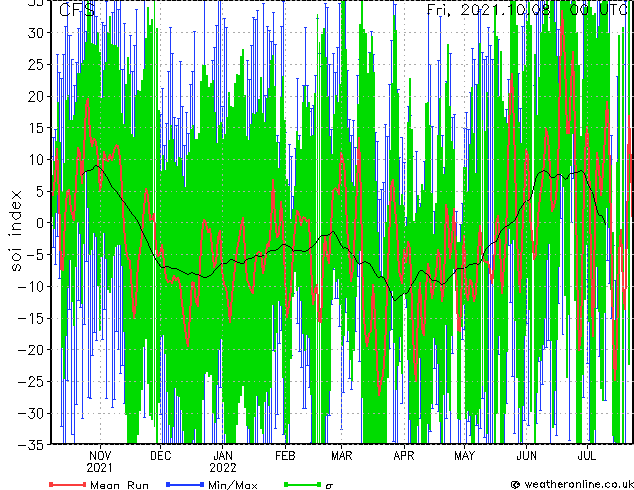Click the 'CFS' model label
634x490 pixels.
click(77, 10)
